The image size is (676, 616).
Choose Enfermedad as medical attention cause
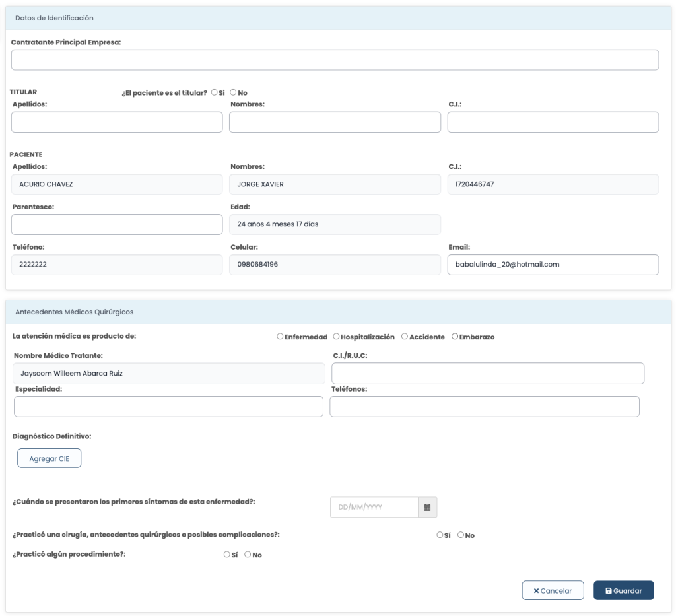[281, 337]
